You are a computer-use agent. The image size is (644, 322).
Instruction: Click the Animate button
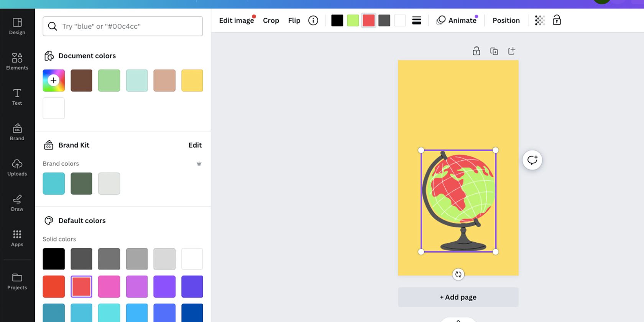(457, 20)
